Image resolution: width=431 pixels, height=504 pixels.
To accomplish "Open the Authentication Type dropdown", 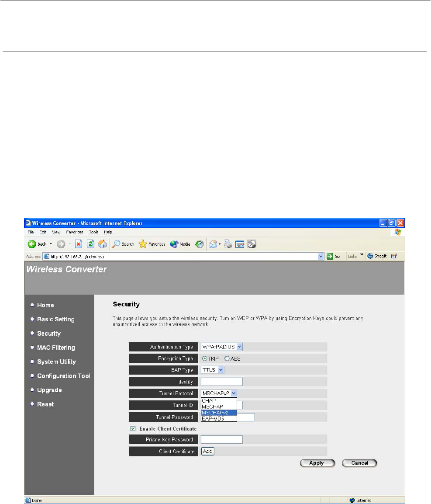I will click(221, 347).
